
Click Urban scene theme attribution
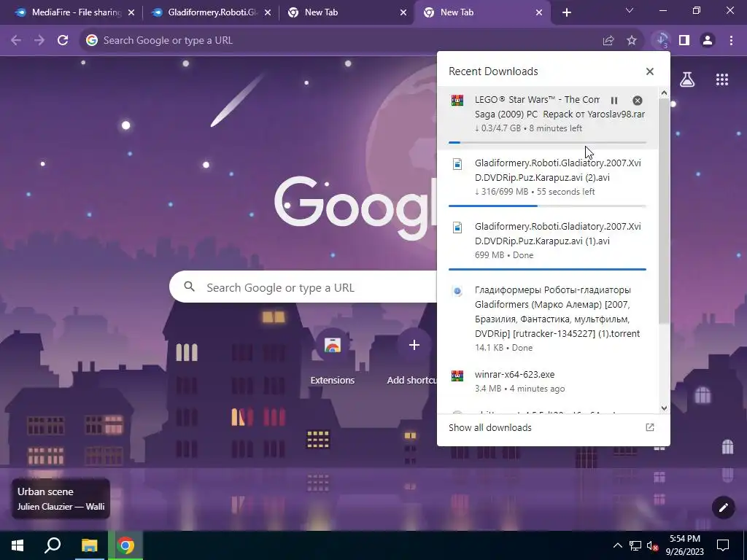click(x=61, y=499)
